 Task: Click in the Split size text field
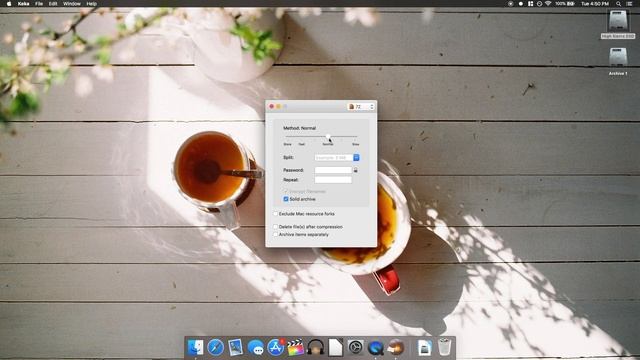pos(333,158)
